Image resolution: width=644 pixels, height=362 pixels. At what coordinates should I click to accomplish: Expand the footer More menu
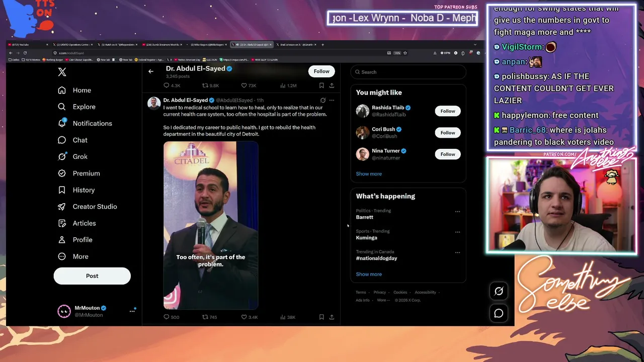coord(383,300)
